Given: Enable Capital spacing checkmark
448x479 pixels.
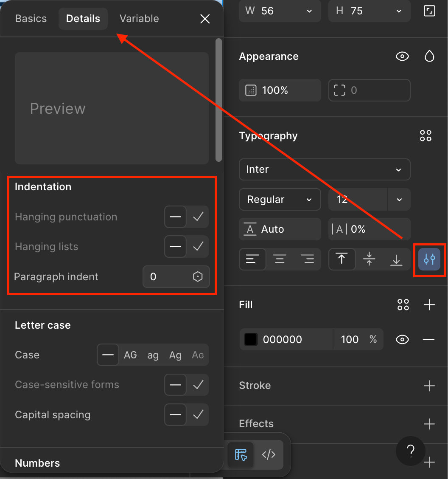Looking at the screenshot, I should pyautogui.click(x=198, y=414).
